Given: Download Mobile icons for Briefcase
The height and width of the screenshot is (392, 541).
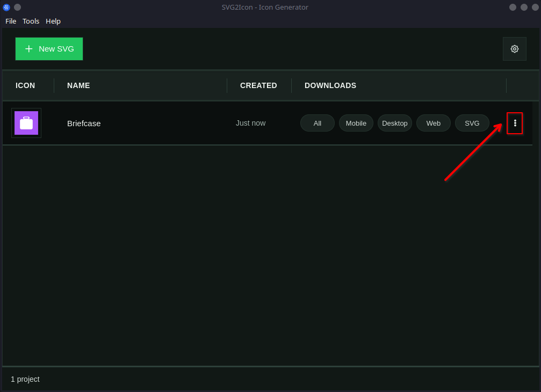Looking at the screenshot, I should click(x=356, y=123).
